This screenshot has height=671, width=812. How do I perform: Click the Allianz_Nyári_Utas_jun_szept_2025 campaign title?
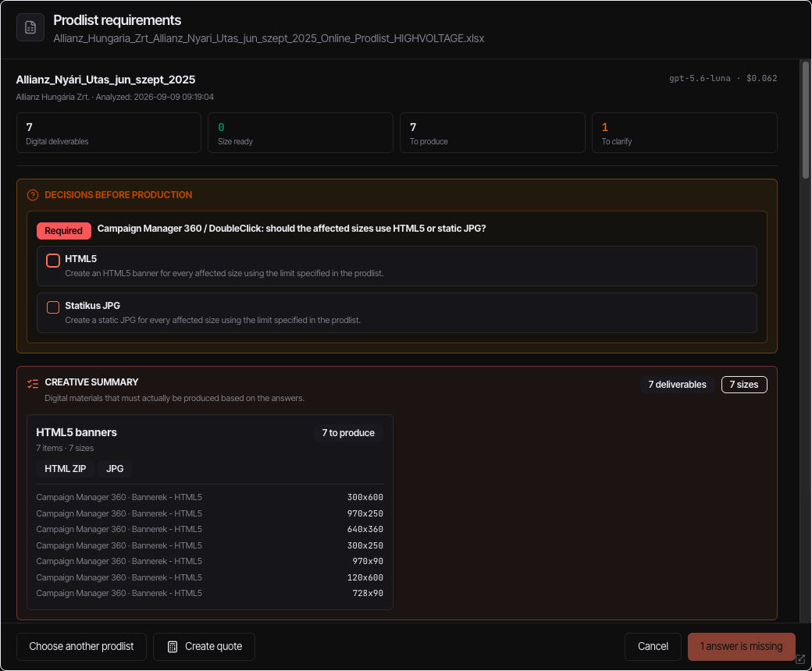tap(105, 80)
